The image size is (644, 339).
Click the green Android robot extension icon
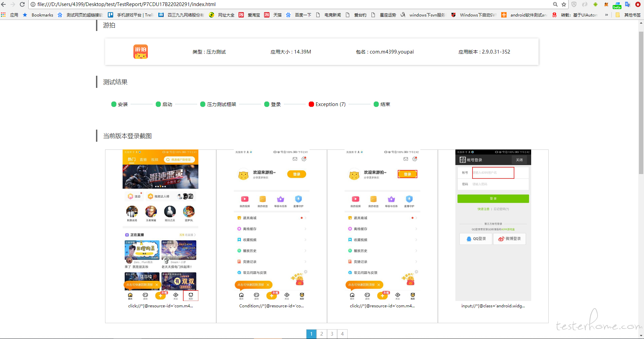pyautogui.click(x=595, y=4)
